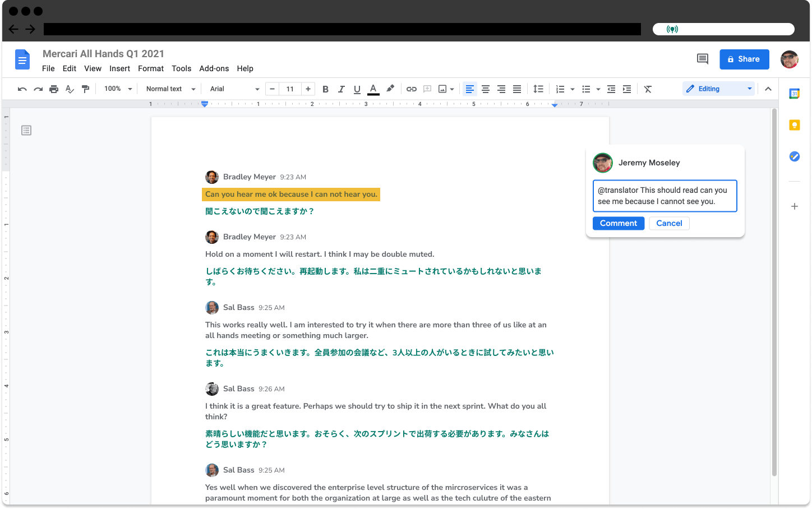This screenshot has width=812, height=509.
Task: Open the Arial font dropdown
Action: coord(234,89)
